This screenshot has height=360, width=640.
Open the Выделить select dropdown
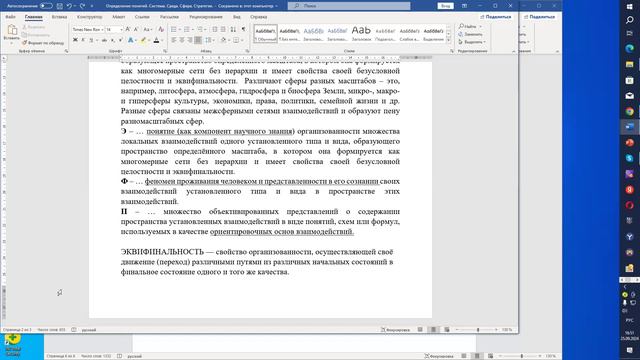pos(472,42)
